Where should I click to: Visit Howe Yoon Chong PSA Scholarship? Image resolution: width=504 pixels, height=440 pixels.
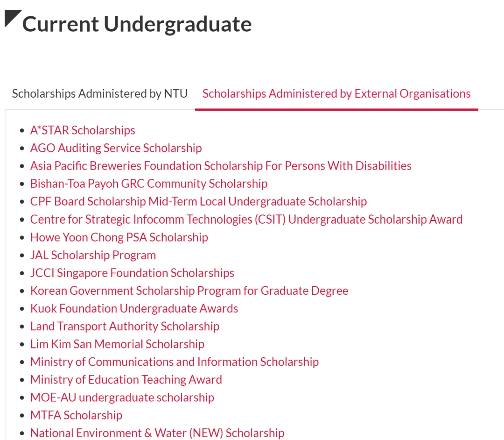click(119, 237)
